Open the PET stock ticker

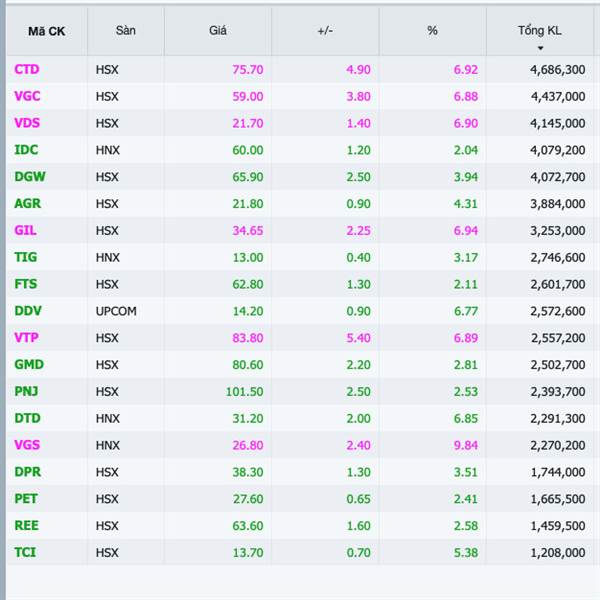coord(26,499)
